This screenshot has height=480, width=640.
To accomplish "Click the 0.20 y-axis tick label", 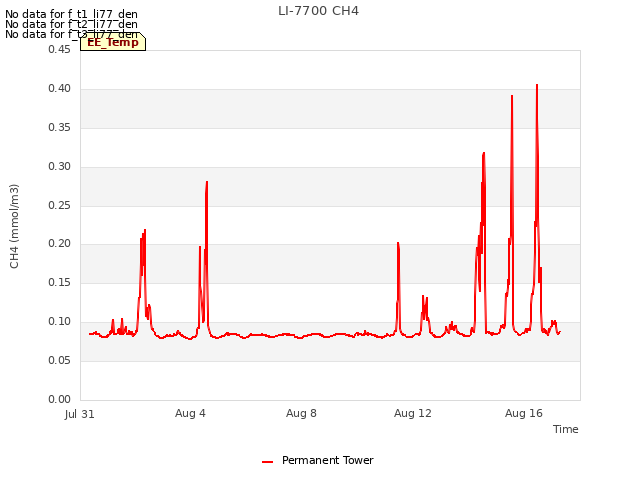I will (60, 244).
